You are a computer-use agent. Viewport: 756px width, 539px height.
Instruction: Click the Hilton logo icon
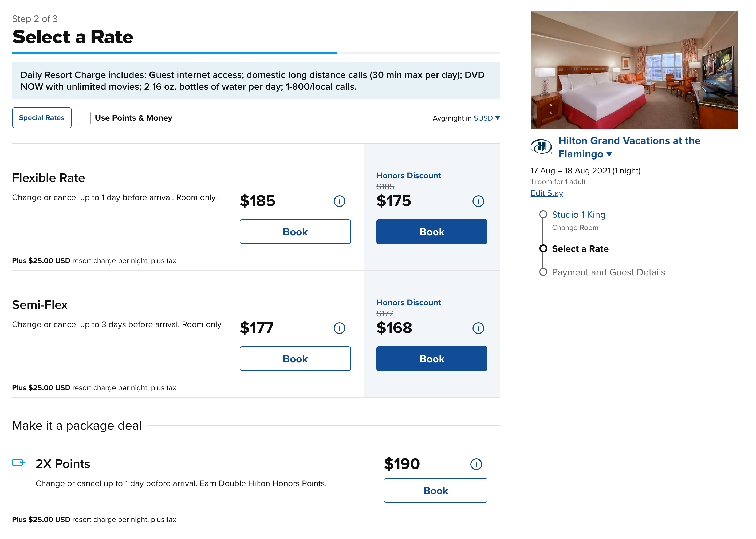[541, 146]
